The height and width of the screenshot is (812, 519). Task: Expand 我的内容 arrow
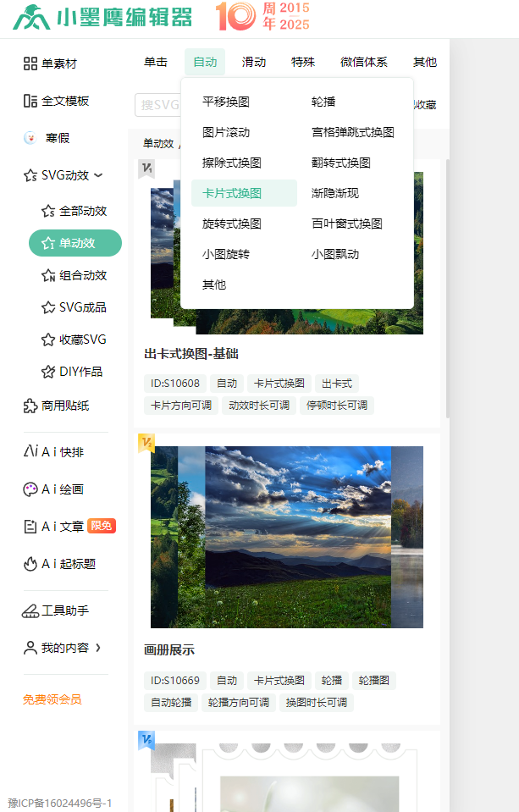pyautogui.click(x=98, y=648)
